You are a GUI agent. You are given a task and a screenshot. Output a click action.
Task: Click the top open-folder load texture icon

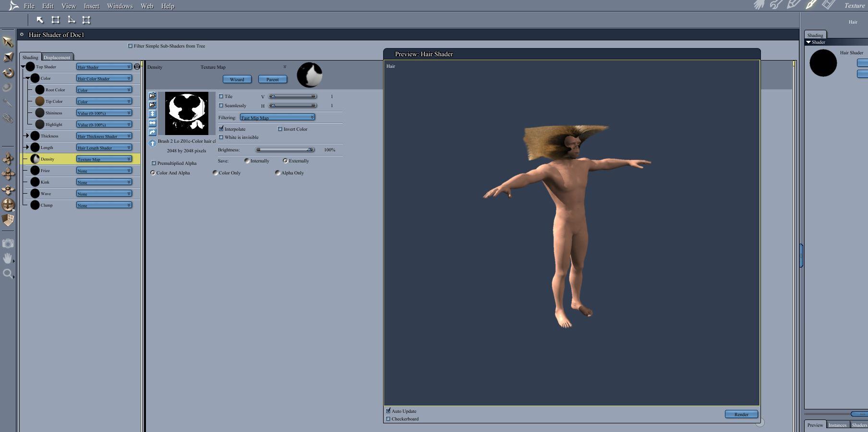(x=153, y=96)
